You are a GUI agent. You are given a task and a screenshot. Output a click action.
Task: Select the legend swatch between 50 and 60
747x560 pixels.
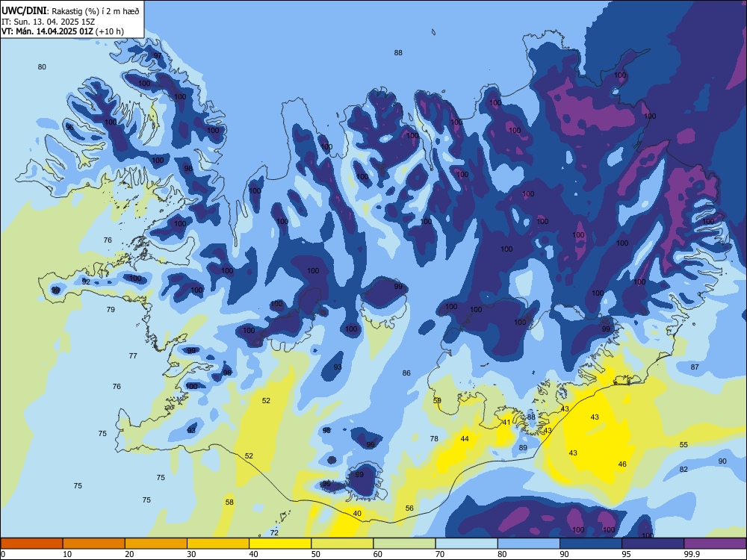point(342,544)
